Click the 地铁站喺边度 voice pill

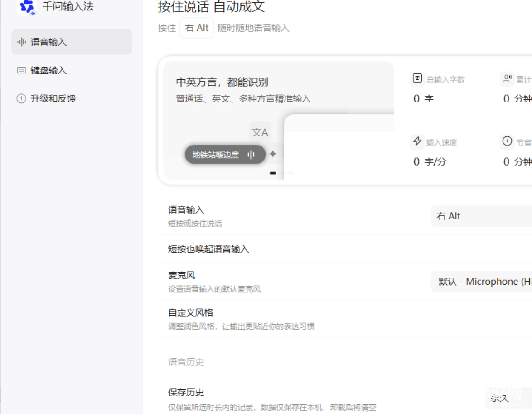225,155
